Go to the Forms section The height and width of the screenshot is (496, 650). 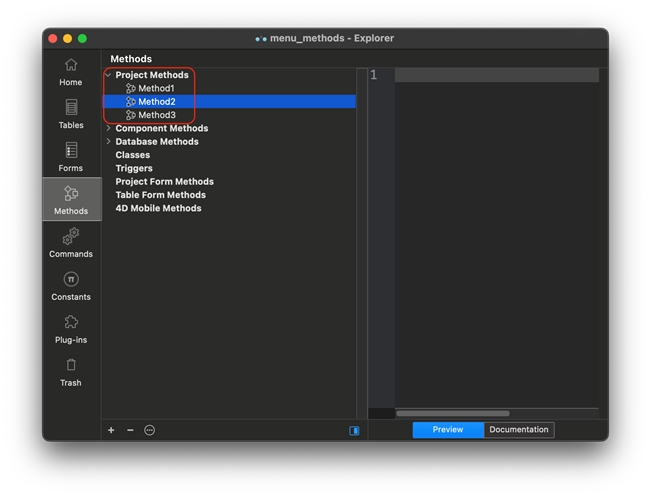point(71,157)
